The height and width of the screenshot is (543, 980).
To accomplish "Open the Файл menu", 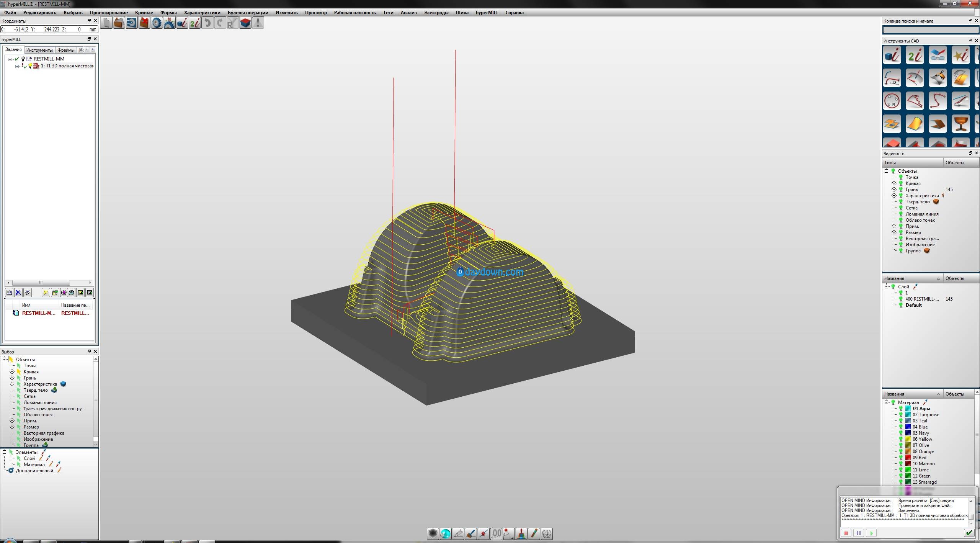I will tap(10, 13).
